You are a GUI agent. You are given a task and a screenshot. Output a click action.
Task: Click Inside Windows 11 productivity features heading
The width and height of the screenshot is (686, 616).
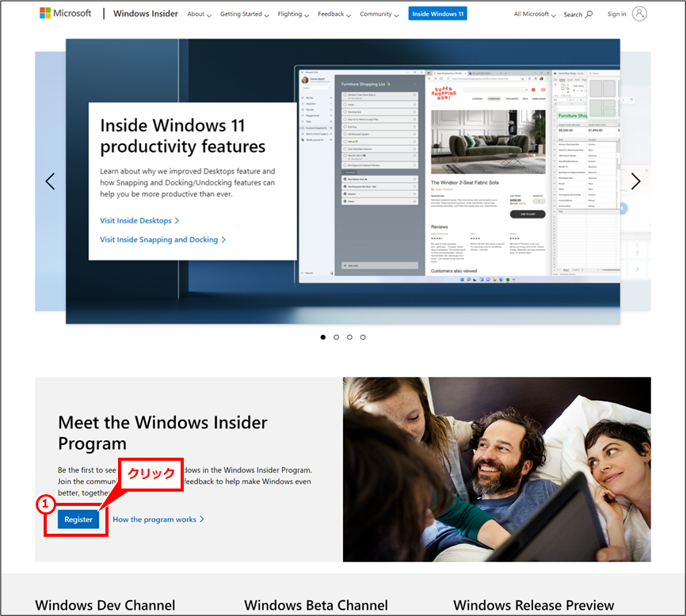pyautogui.click(x=182, y=136)
